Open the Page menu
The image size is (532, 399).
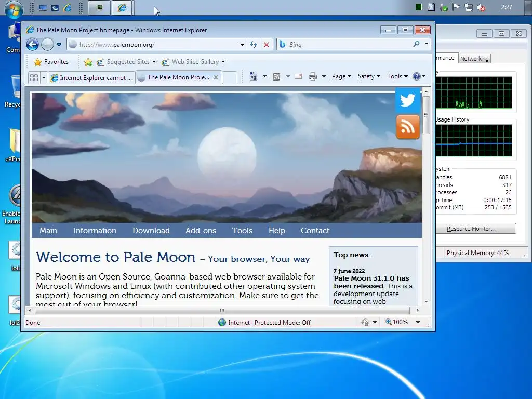coord(341,76)
